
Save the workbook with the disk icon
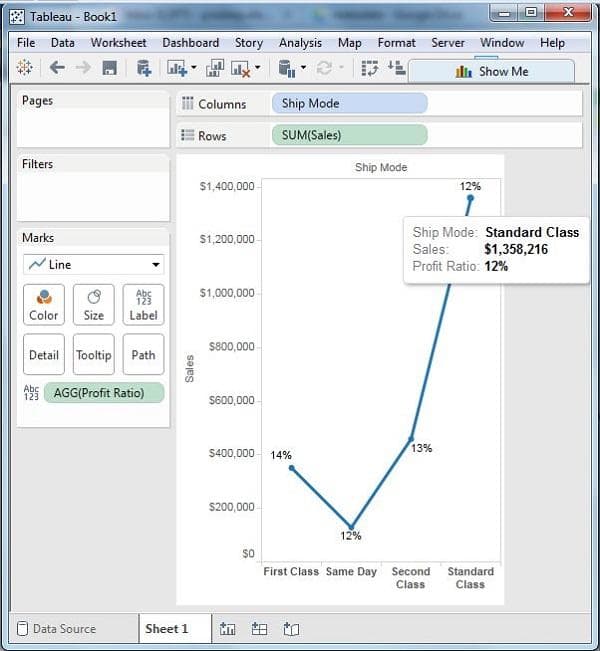click(110, 68)
